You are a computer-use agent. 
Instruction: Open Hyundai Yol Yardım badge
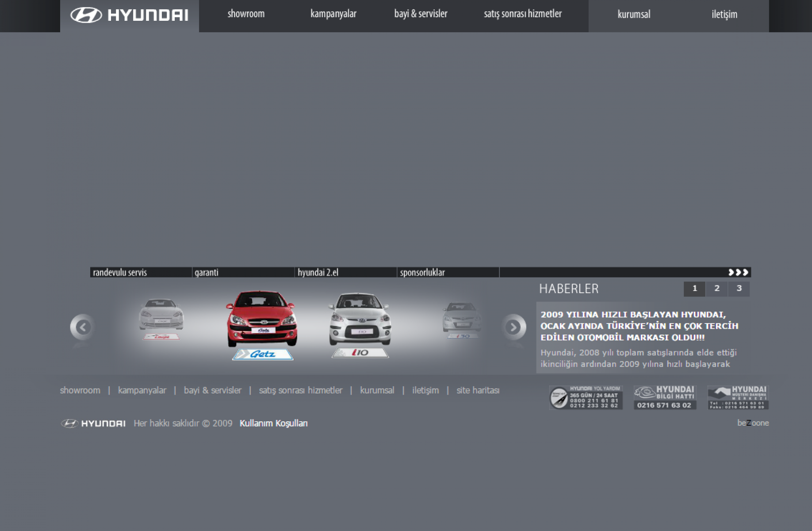pyautogui.click(x=586, y=397)
